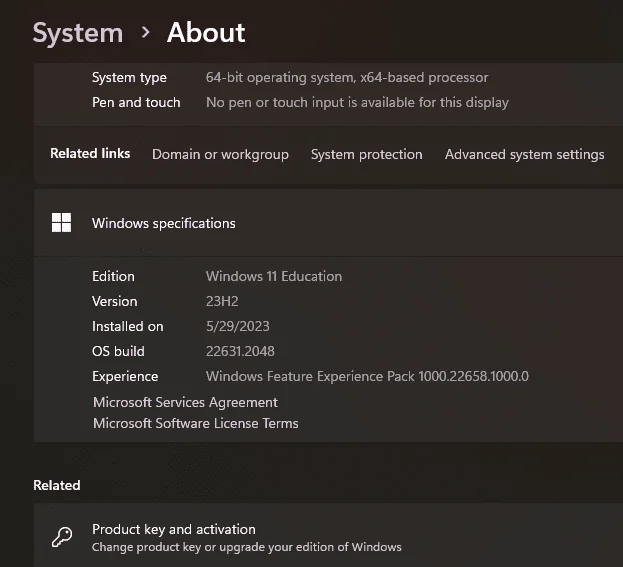Click the Experience label
Viewport: 623px width, 567px height.
click(125, 376)
